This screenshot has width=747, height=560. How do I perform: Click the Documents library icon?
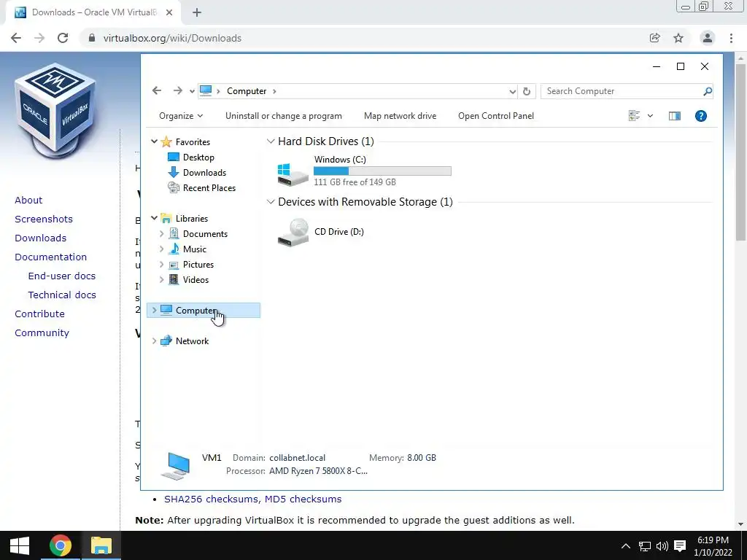[174, 233]
